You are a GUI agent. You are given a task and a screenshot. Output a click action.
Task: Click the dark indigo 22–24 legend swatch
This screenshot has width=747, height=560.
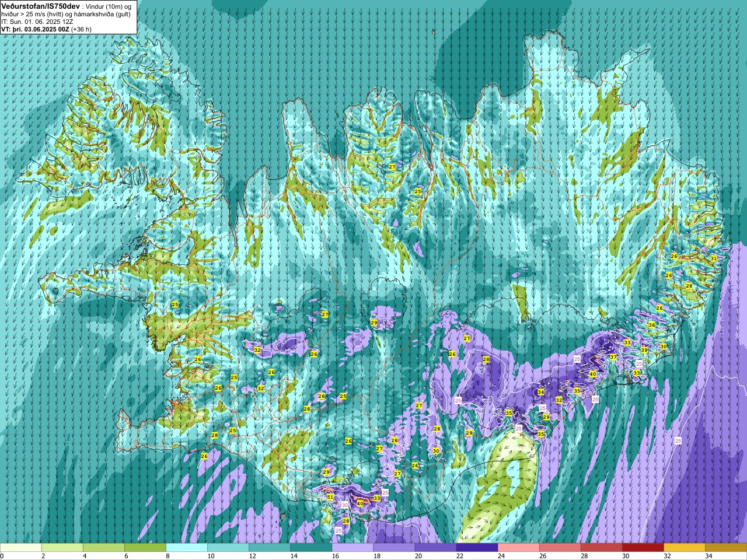(477, 548)
